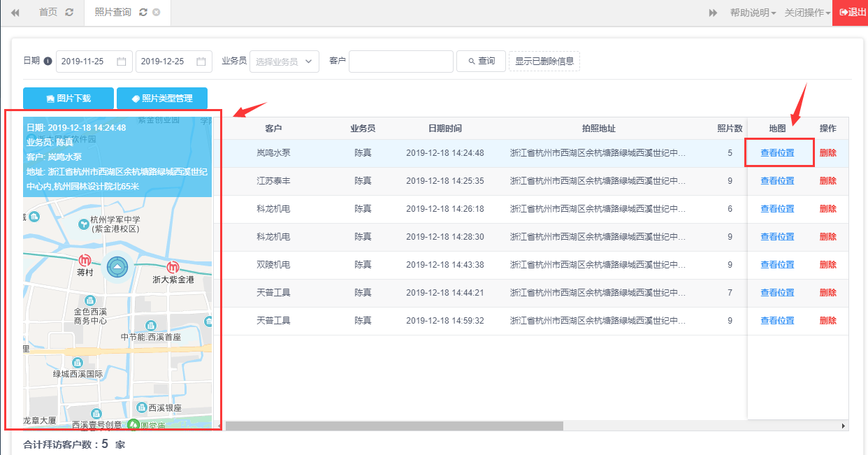The height and width of the screenshot is (455, 868).
Task: Switch to the 首页 tab
Action: [x=48, y=13]
